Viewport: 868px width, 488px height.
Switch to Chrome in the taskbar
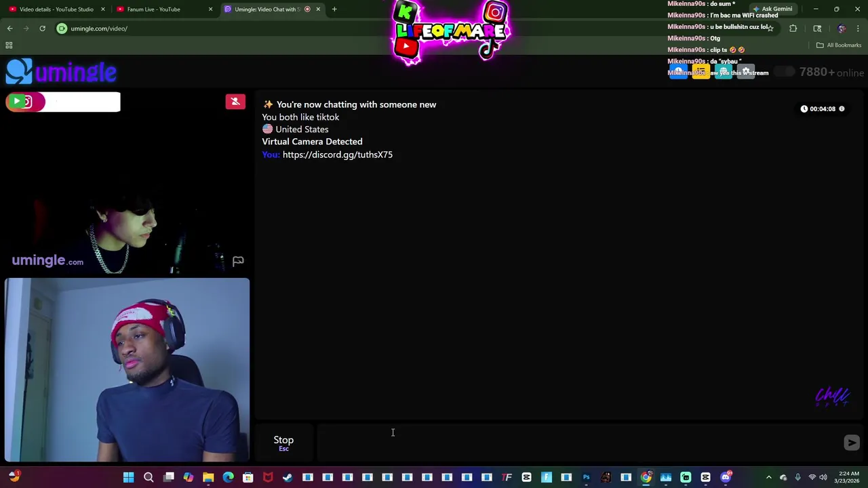point(646,478)
